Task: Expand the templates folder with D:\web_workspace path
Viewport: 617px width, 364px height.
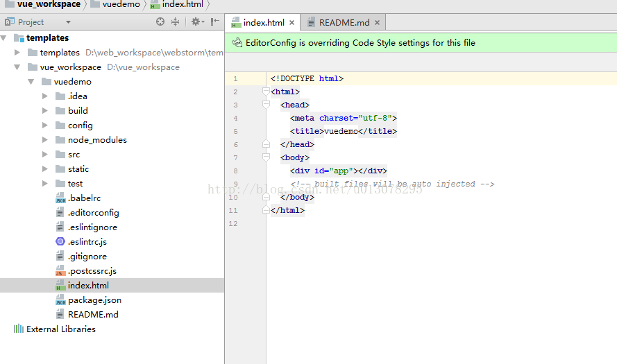Action: click(x=18, y=52)
